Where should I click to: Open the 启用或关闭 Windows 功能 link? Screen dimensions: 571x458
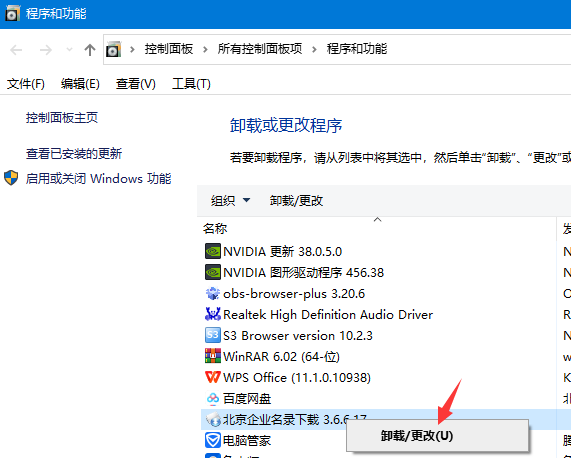pyautogui.click(x=98, y=178)
